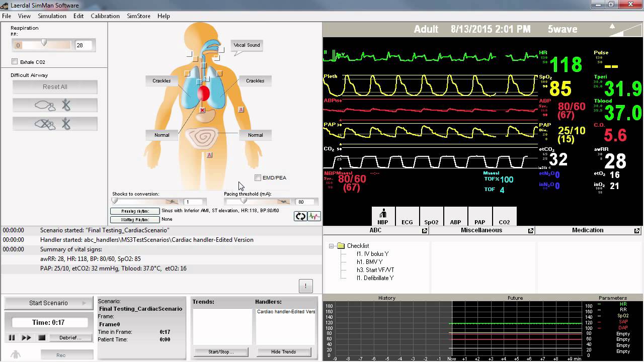Open the Calibration menu
This screenshot has width=644, height=362.
click(x=105, y=16)
